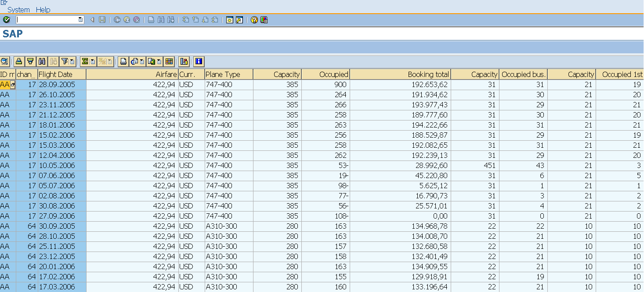
Task: Click the Details magnifier icon in grid toolbar
Action: coord(4,62)
